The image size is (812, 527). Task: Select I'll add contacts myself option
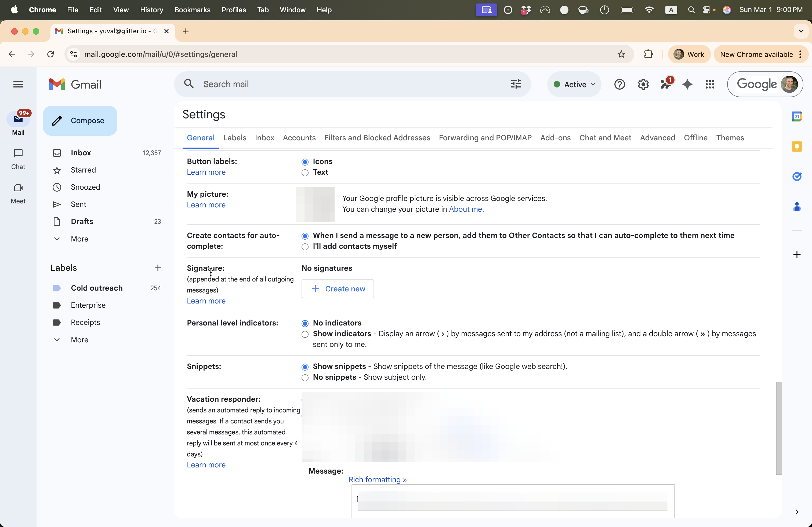305,247
